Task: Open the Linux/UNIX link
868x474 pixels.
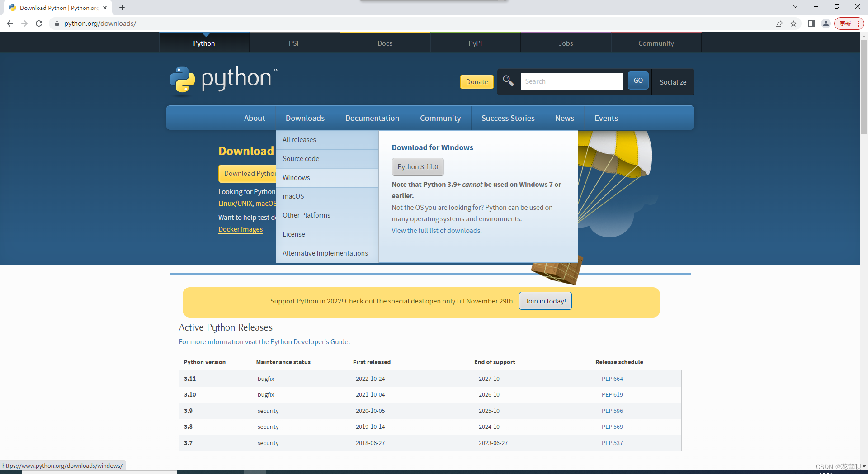Action: 235,204
